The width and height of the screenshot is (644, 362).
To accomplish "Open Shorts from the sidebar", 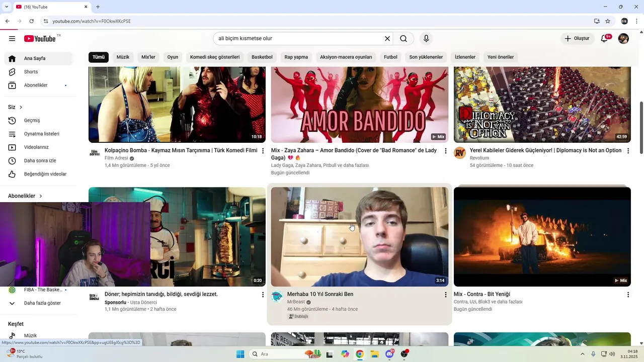I will point(39,72).
